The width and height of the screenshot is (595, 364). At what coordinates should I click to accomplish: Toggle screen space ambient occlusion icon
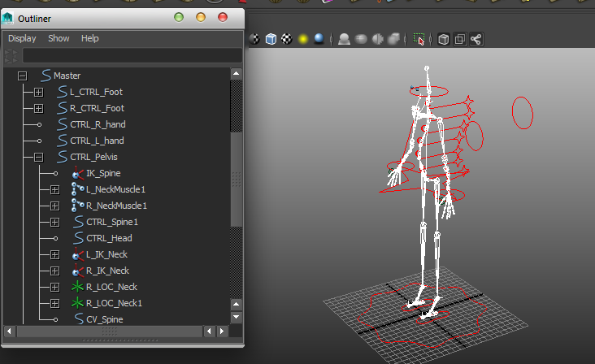pyautogui.click(x=344, y=39)
